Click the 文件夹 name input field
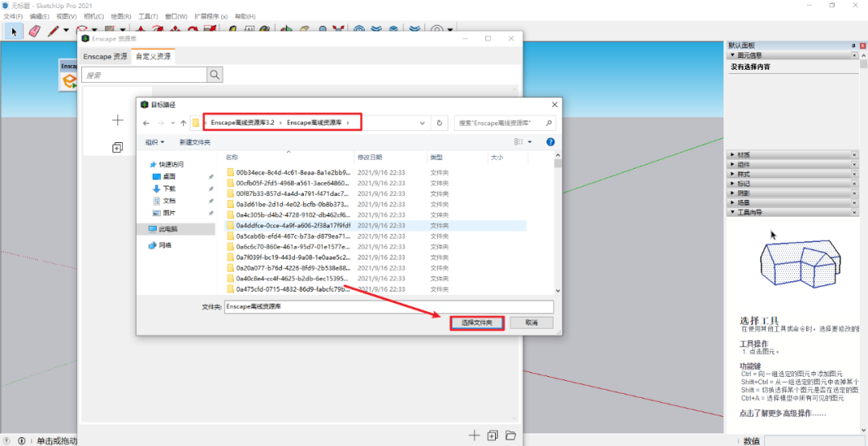 [388, 306]
